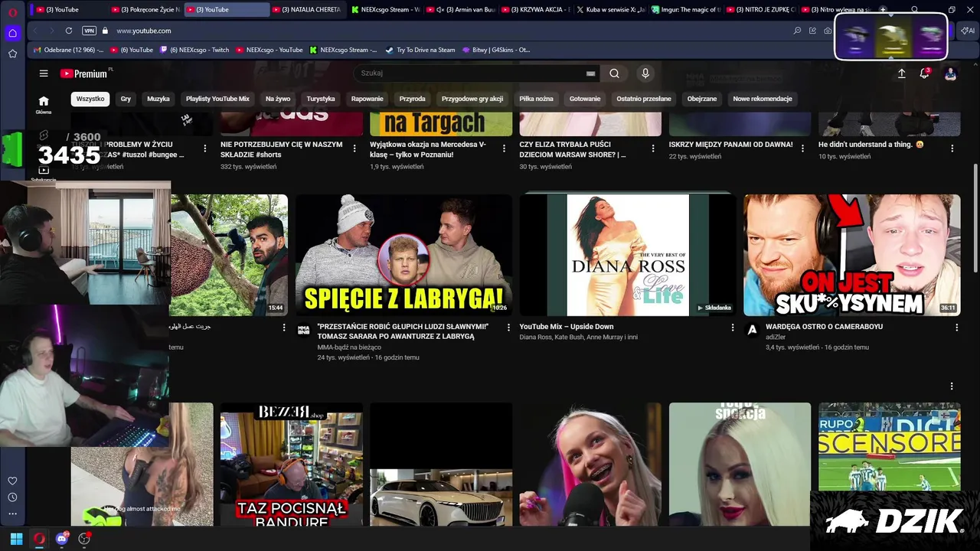This screenshot has height=551, width=980.
Task: Open the YouTube account avatar menu
Action: (x=950, y=73)
